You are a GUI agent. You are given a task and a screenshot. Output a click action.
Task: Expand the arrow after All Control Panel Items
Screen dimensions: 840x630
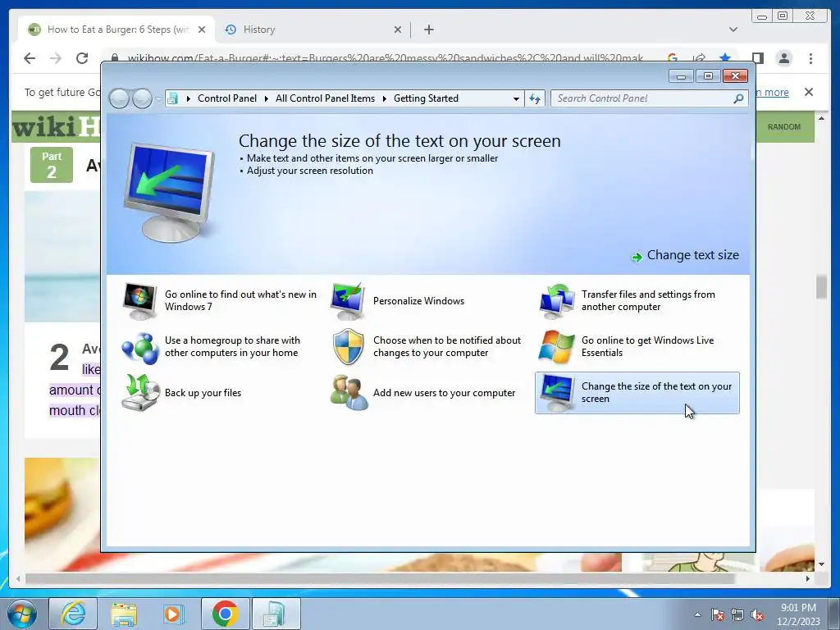point(385,98)
